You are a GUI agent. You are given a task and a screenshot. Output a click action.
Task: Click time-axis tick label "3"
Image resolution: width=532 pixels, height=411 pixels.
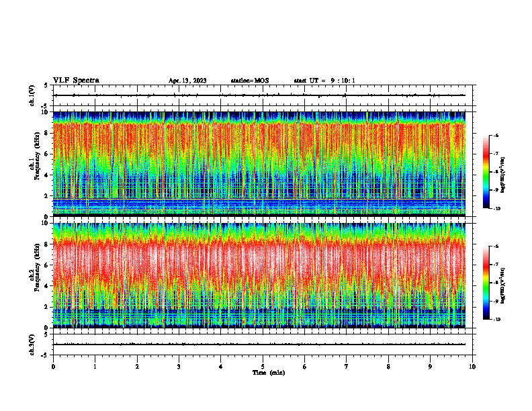pos(179,367)
